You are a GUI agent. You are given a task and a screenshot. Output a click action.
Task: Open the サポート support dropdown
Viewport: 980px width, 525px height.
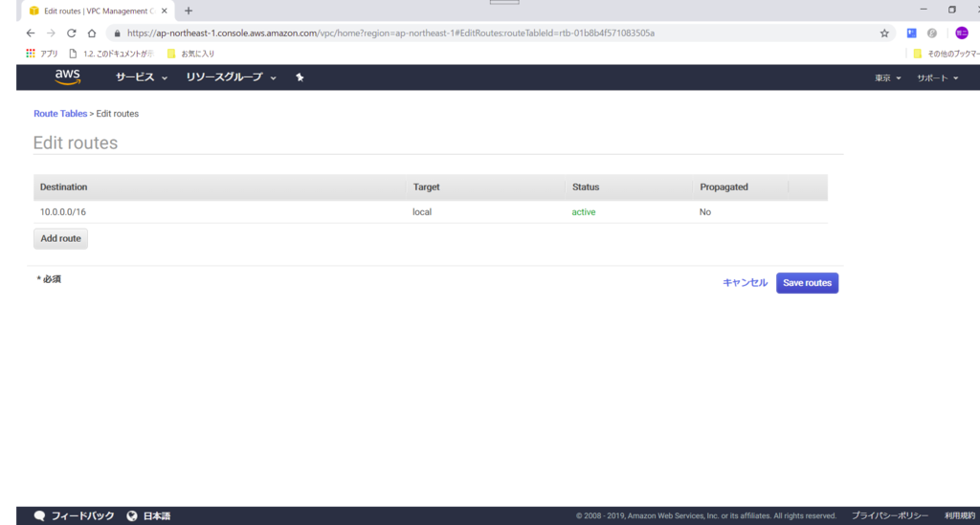[x=938, y=78]
